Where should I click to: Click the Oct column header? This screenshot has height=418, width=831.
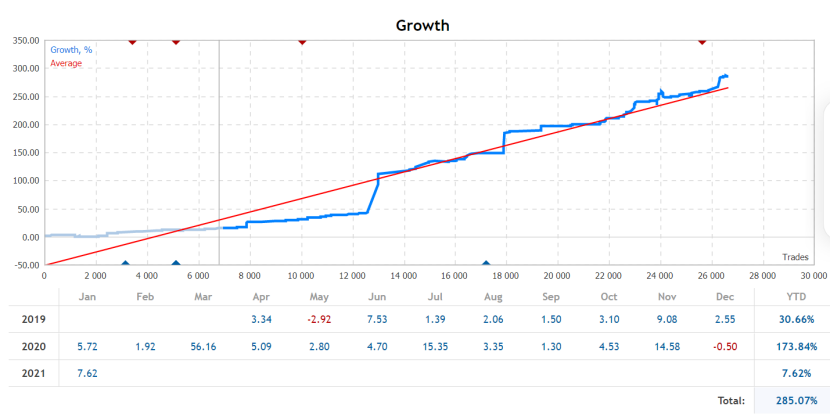pos(609,297)
